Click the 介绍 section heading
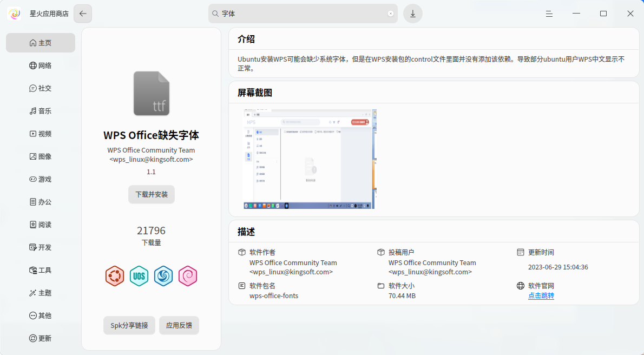Screen dimensions: 644x355 pyautogui.click(x=246, y=39)
